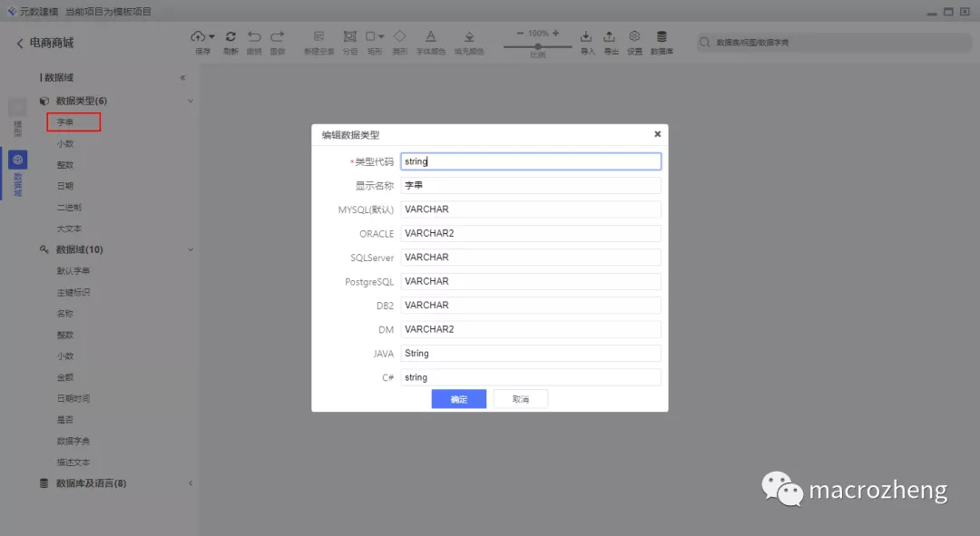The width and height of the screenshot is (980, 536).
Task: Click the undo arrow icon
Action: tap(254, 36)
